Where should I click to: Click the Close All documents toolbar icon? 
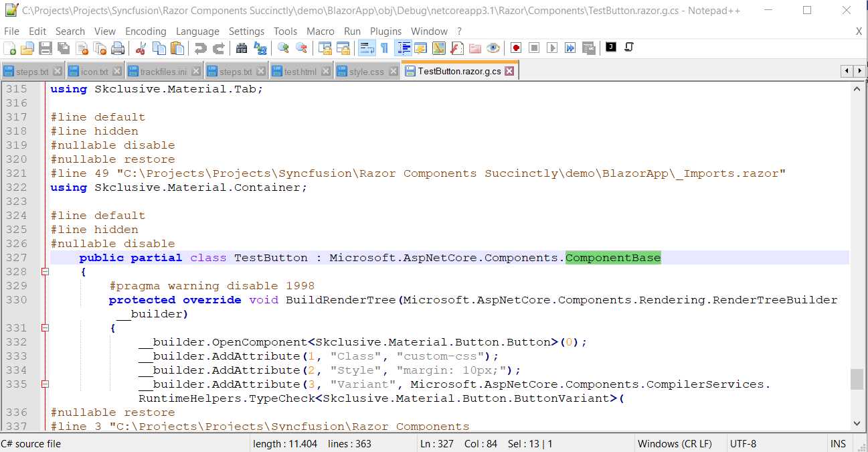tap(100, 48)
